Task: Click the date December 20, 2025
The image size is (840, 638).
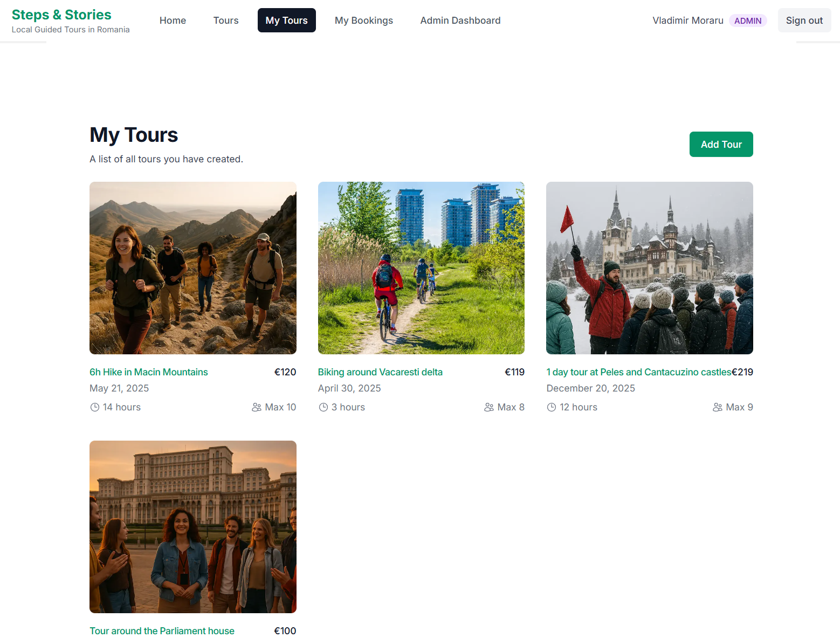Action: tap(591, 388)
